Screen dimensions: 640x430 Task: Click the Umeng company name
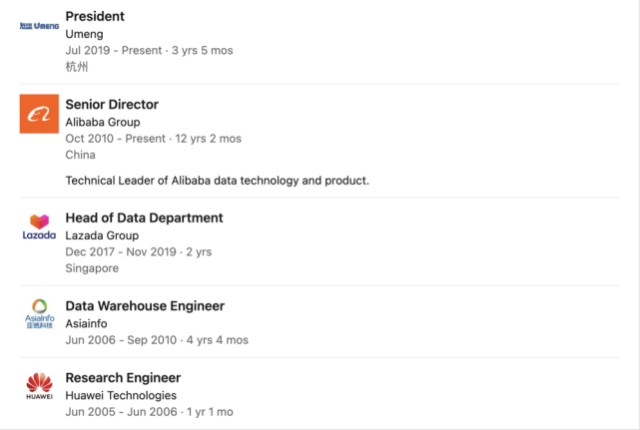click(x=84, y=34)
